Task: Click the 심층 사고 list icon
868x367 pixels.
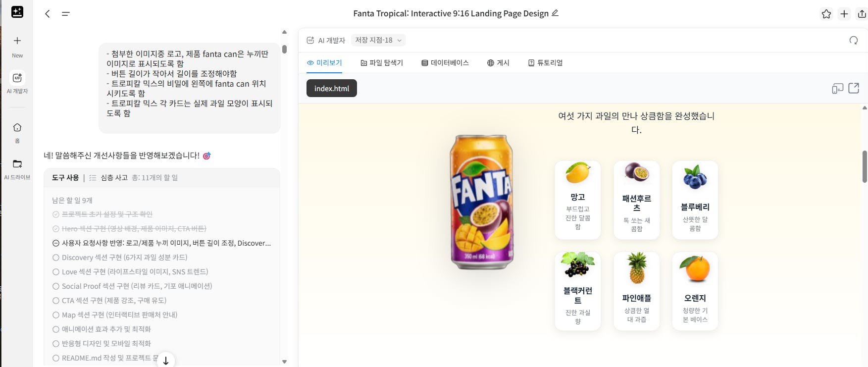Action: coord(93,178)
